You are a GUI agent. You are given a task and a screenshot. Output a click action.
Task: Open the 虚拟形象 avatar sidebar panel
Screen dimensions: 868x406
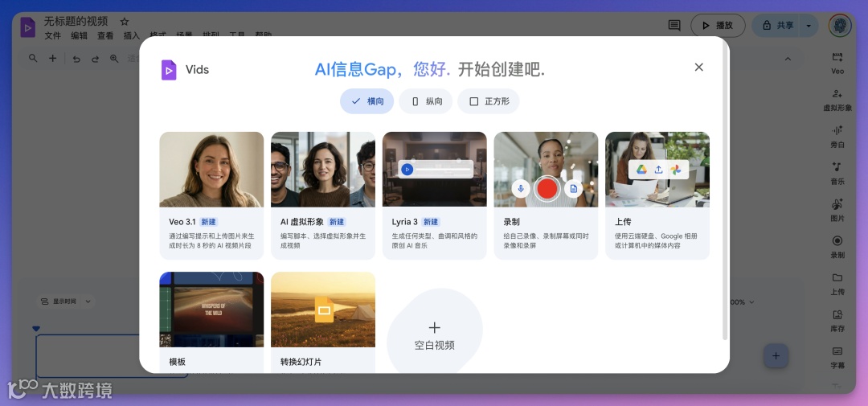[837, 100]
